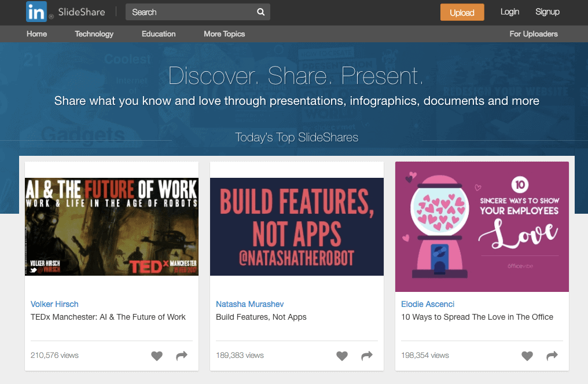Click the "Discover. Share. Present." headline
This screenshot has width=588, height=384.
[x=296, y=75]
